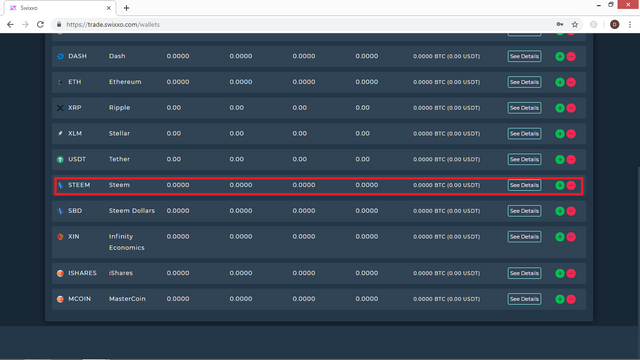Click the red withdraw icon for USDT
Image resolution: width=640 pixels, height=360 pixels.
pyautogui.click(x=571, y=159)
